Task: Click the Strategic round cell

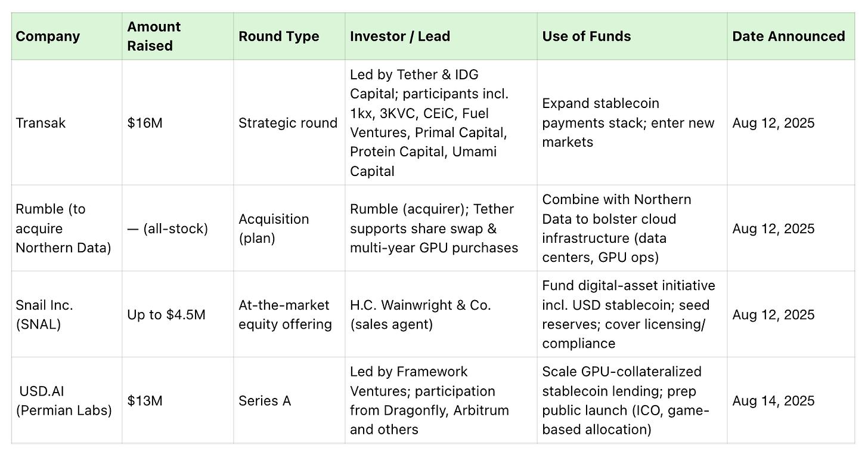Action: 288,123
